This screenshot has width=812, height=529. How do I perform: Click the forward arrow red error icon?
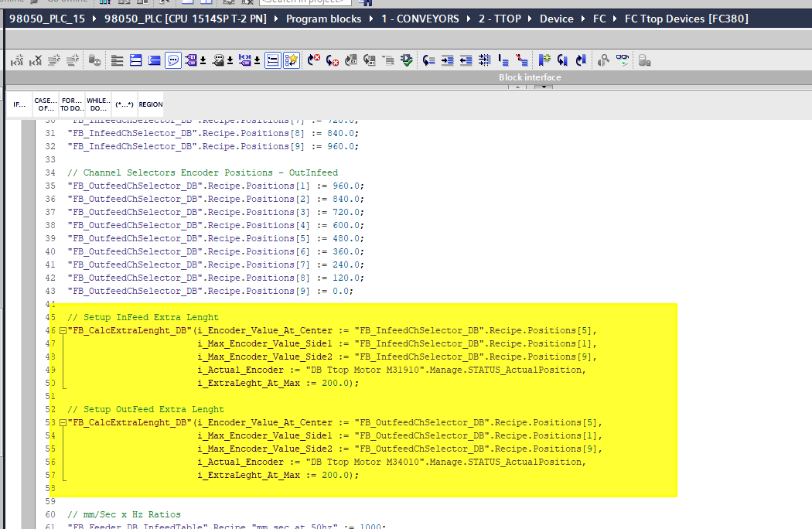tap(314, 60)
